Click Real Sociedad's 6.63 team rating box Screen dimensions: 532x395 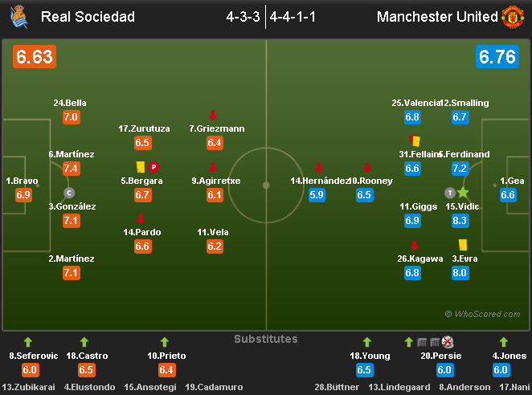point(34,57)
